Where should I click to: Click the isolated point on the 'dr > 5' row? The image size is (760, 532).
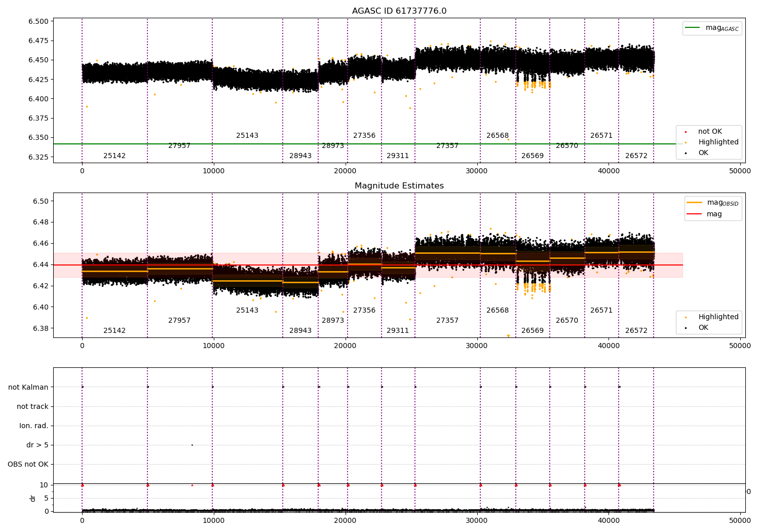(x=192, y=445)
